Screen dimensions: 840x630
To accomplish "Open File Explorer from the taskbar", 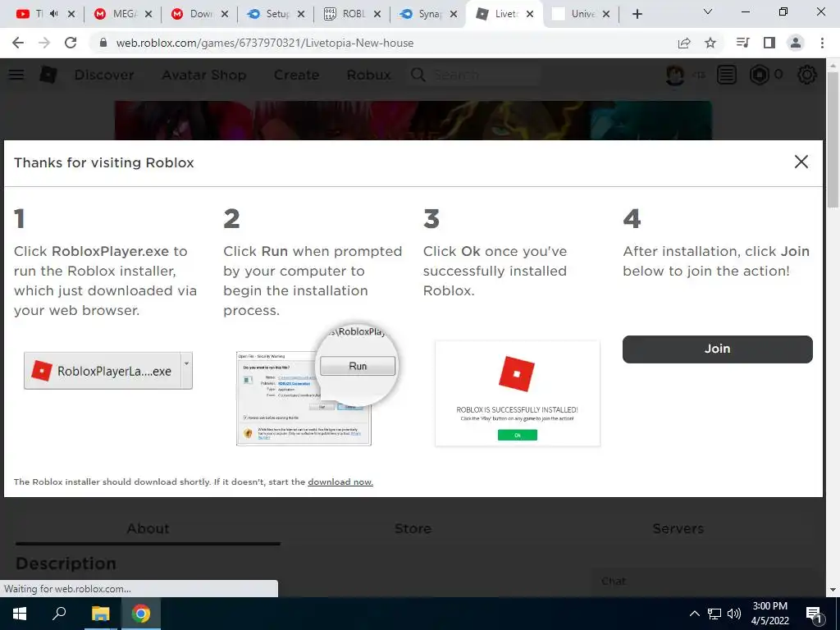I will click(100, 614).
